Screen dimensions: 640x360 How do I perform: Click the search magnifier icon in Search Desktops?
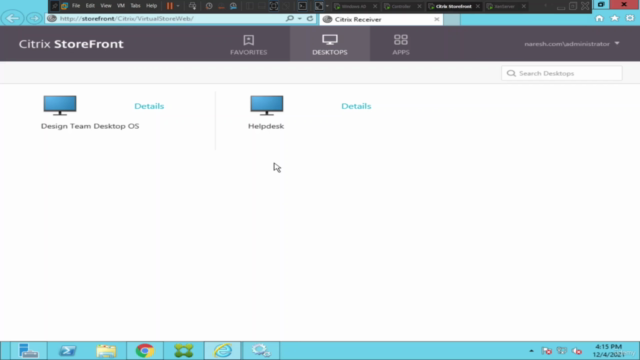point(511,73)
